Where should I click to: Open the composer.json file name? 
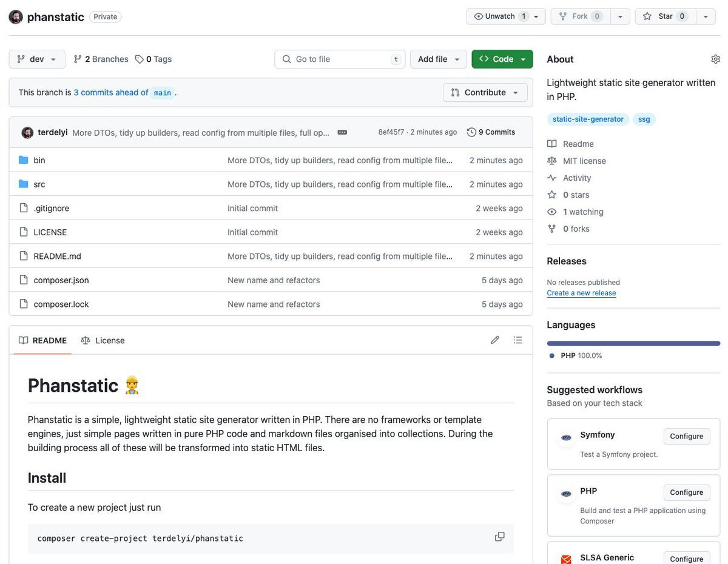(x=61, y=280)
